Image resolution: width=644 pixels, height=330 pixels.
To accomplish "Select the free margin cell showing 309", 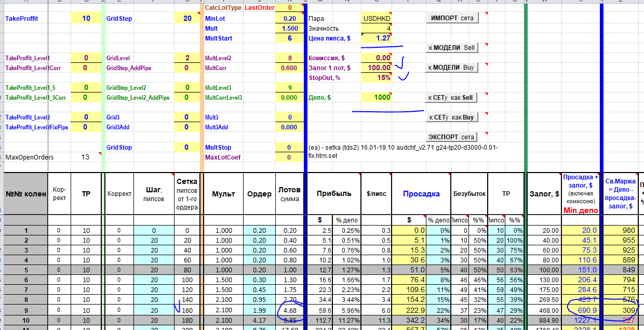I will [620, 310].
